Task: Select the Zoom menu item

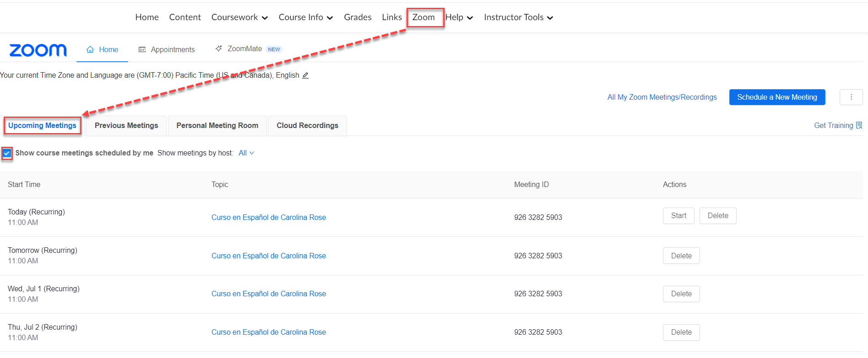Action: (x=423, y=17)
